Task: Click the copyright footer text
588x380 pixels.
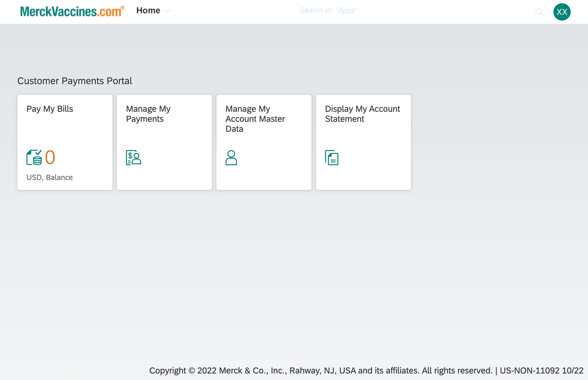Action: [366, 371]
